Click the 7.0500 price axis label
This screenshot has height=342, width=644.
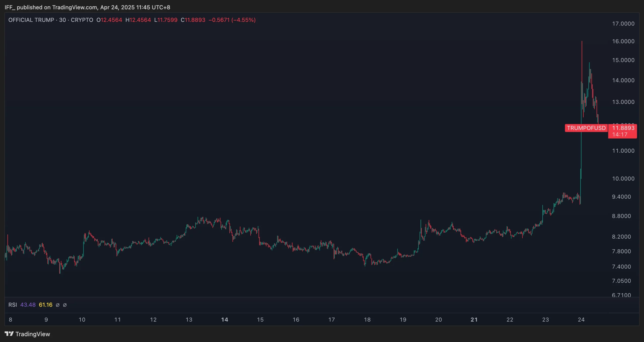pos(621,281)
